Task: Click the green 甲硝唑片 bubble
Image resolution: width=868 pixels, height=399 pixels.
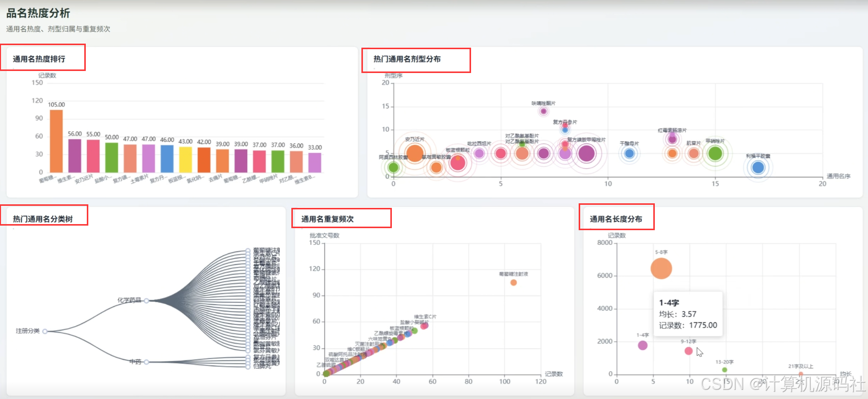Action: 715,153
